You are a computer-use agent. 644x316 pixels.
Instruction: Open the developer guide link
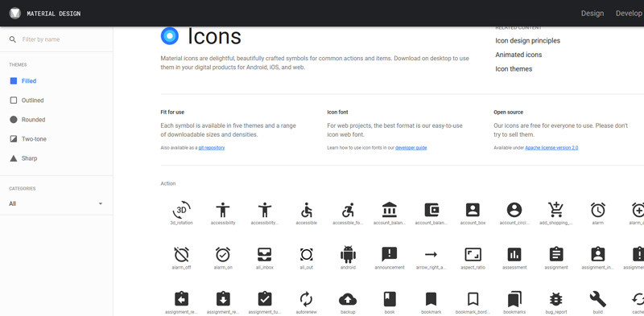(411, 148)
